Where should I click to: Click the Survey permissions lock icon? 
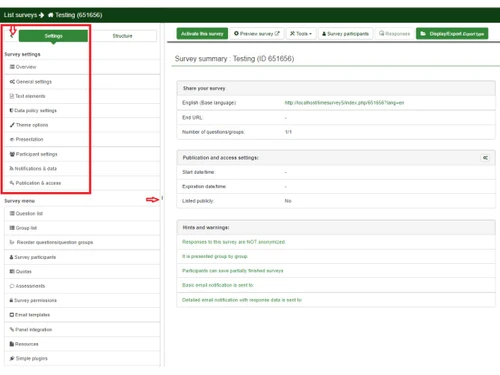(x=11, y=300)
